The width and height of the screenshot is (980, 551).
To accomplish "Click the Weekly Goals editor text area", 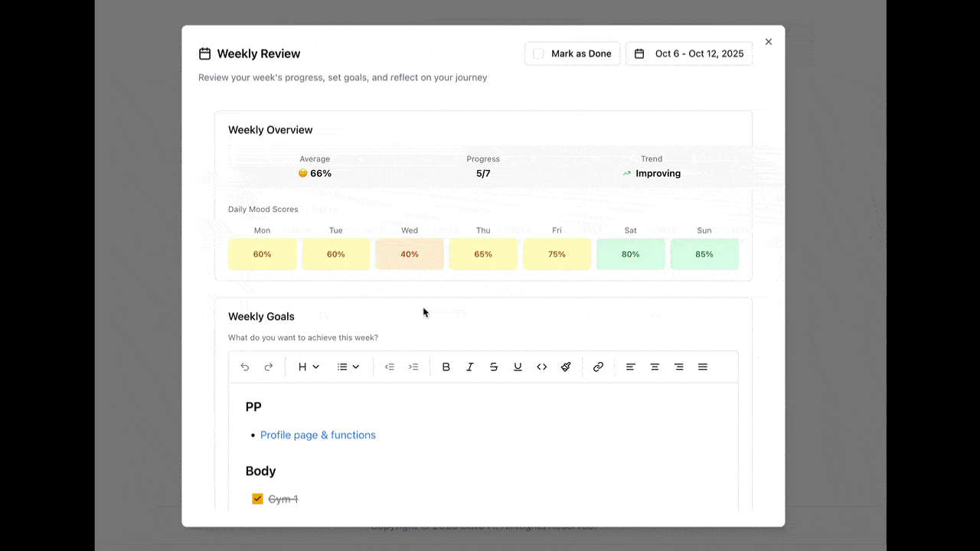I will pos(482,452).
